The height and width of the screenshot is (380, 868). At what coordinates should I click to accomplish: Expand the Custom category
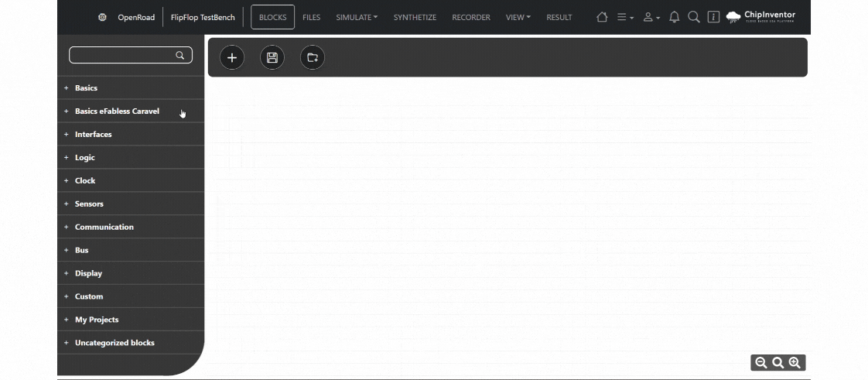point(131,296)
